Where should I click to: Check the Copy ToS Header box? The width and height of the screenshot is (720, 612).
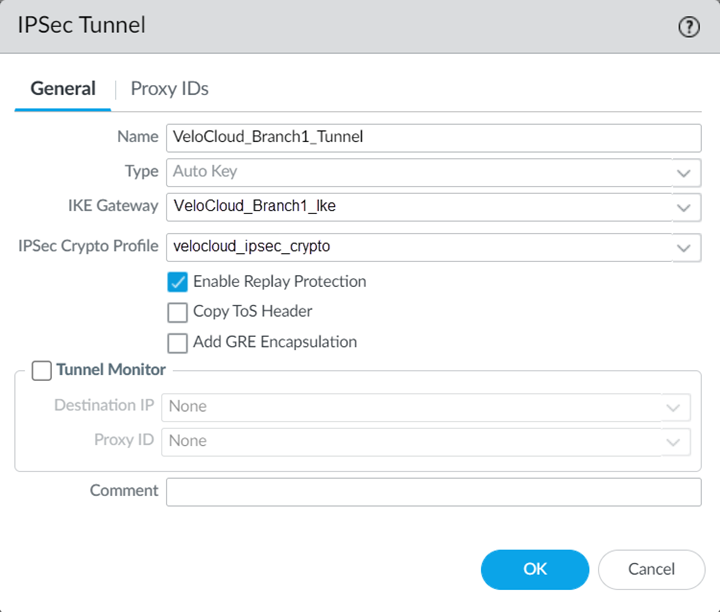178,312
